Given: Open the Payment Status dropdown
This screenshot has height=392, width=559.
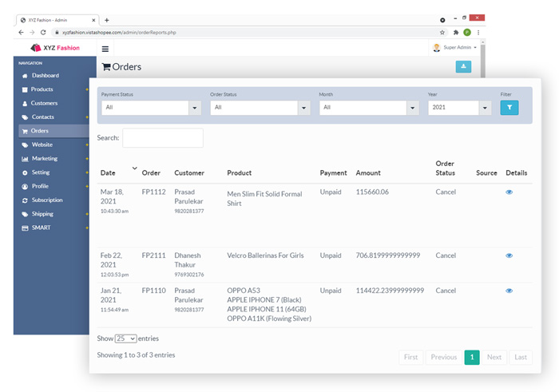Looking at the screenshot, I should [x=151, y=108].
